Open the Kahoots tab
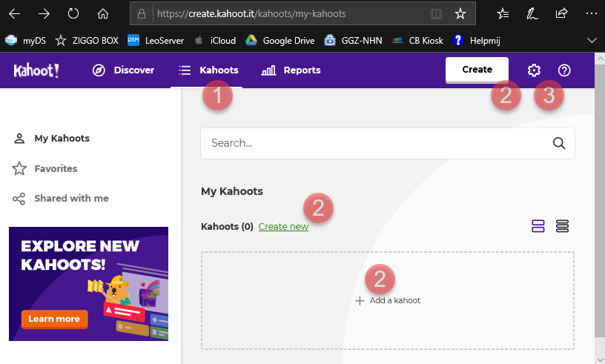Viewport: 605px width, 364px height. click(208, 70)
